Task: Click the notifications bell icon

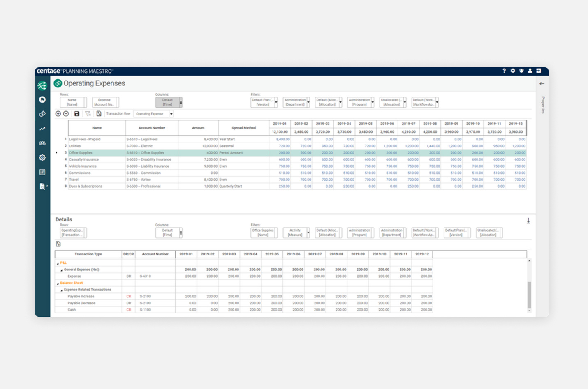Action: click(521, 71)
